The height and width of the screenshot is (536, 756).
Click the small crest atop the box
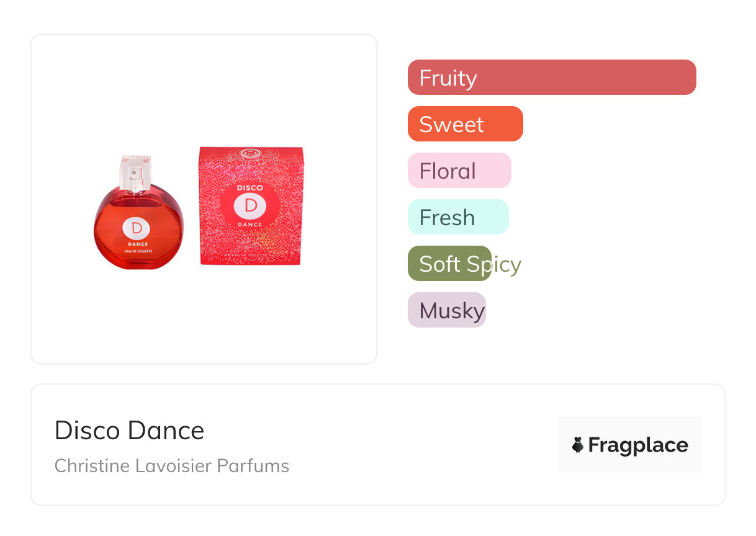click(x=251, y=153)
